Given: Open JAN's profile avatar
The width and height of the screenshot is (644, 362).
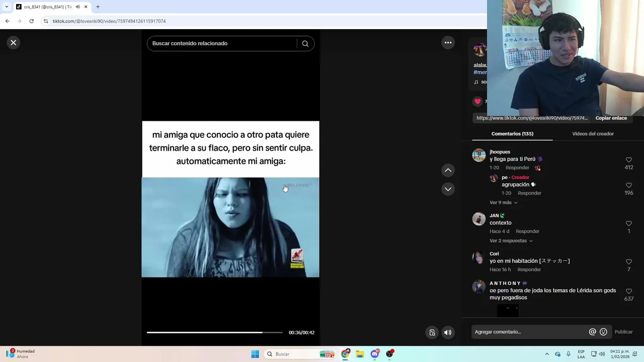Looking at the screenshot, I should [478, 219].
